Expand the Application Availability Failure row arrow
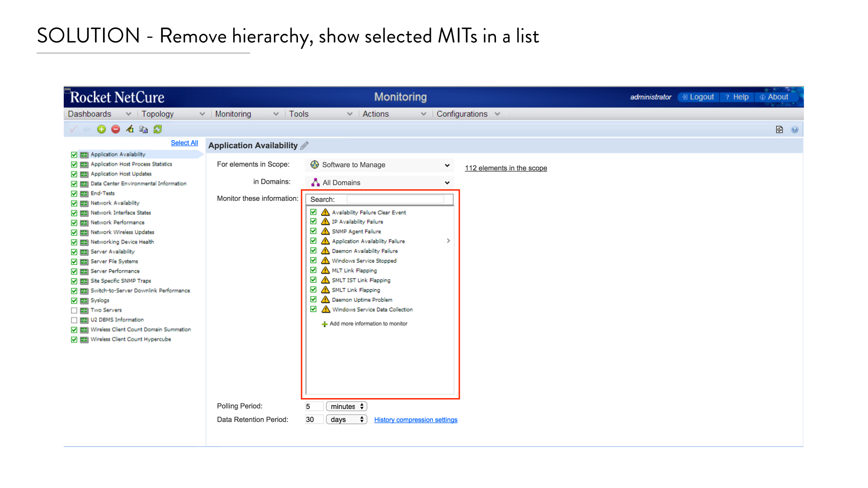The height and width of the screenshot is (488, 868). (448, 241)
